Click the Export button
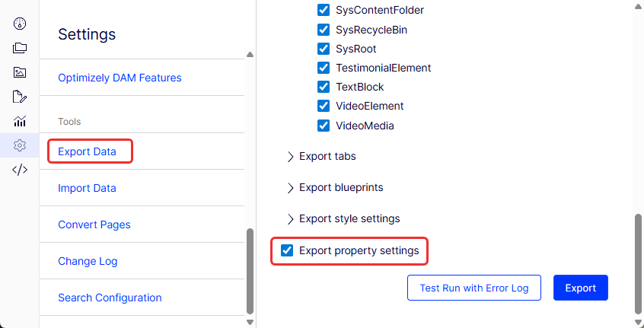This screenshot has height=328, width=644. [580, 288]
